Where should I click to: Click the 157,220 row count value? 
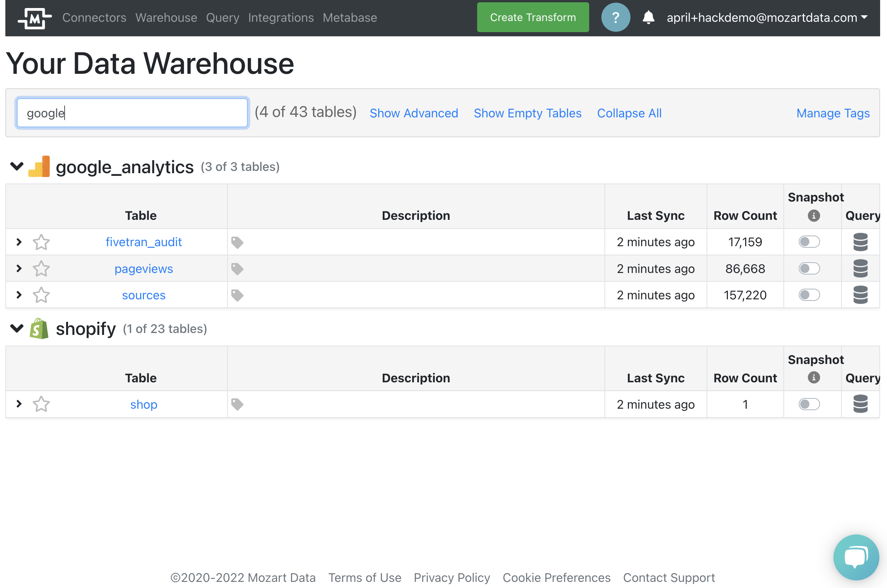[x=745, y=295]
